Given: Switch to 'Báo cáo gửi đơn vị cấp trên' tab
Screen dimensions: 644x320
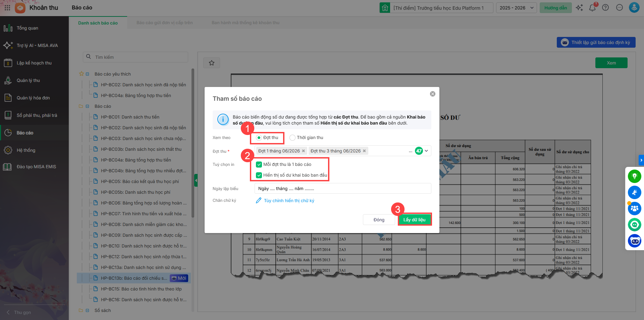Looking at the screenshot, I should pyautogui.click(x=164, y=23).
